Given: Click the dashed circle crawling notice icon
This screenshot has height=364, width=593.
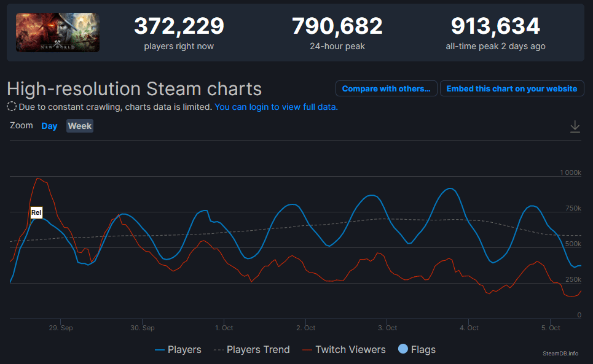Looking at the screenshot, I should [12, 107].
